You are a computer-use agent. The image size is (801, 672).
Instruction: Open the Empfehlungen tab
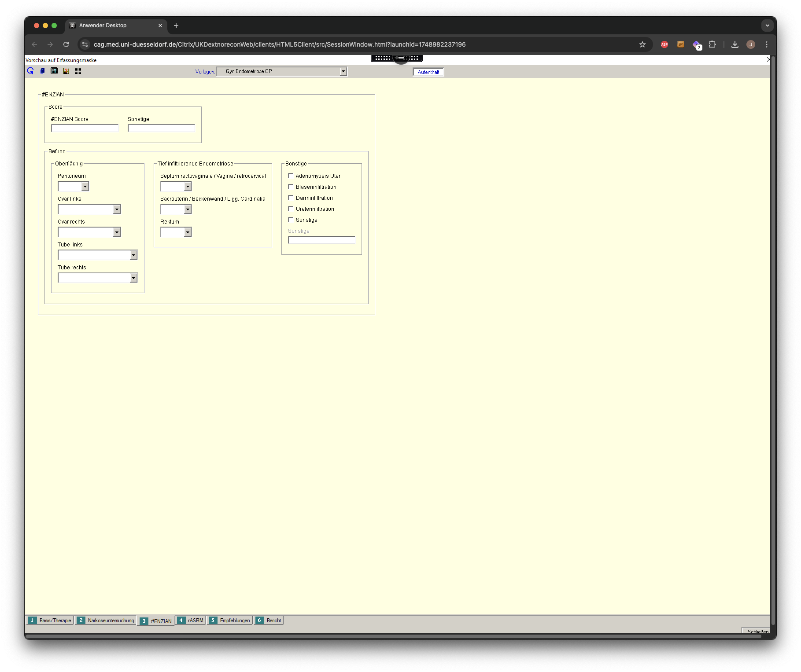(230, 621)
